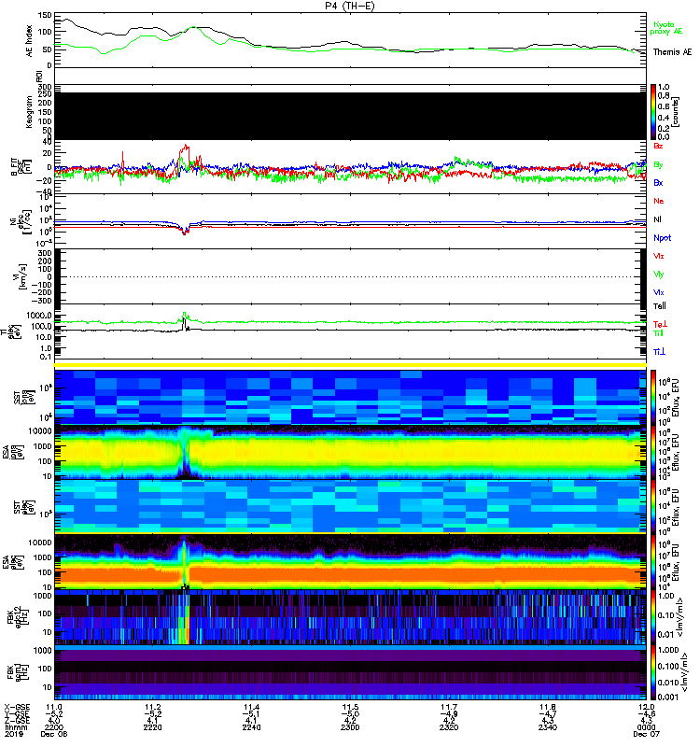Click the black Keogram data panel
The width and height of the screenshot is (700, 747).
tap(350, 116)
